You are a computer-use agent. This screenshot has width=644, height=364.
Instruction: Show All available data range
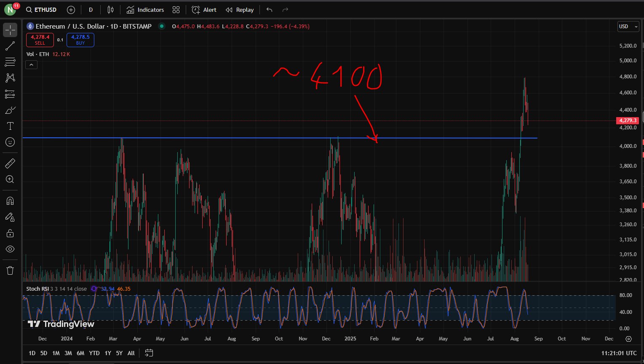pos(131,353)
